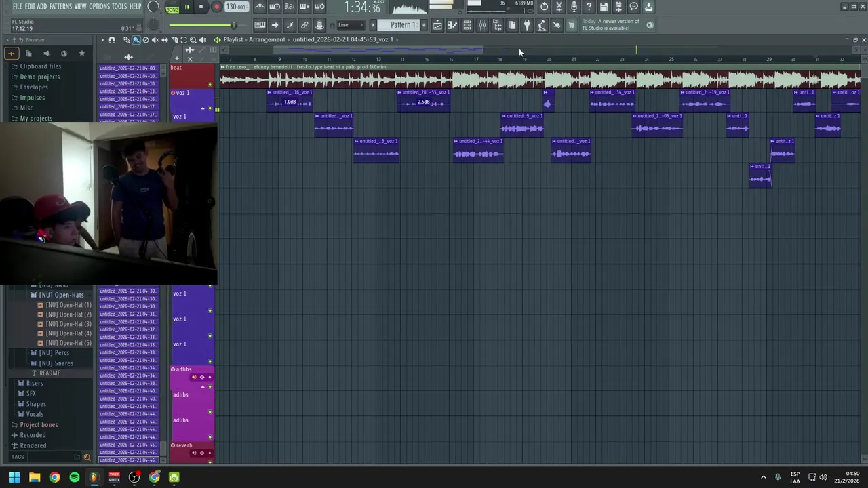
Task: Select the playlist Zoom magnifier tool
Action: coord(193,40)
